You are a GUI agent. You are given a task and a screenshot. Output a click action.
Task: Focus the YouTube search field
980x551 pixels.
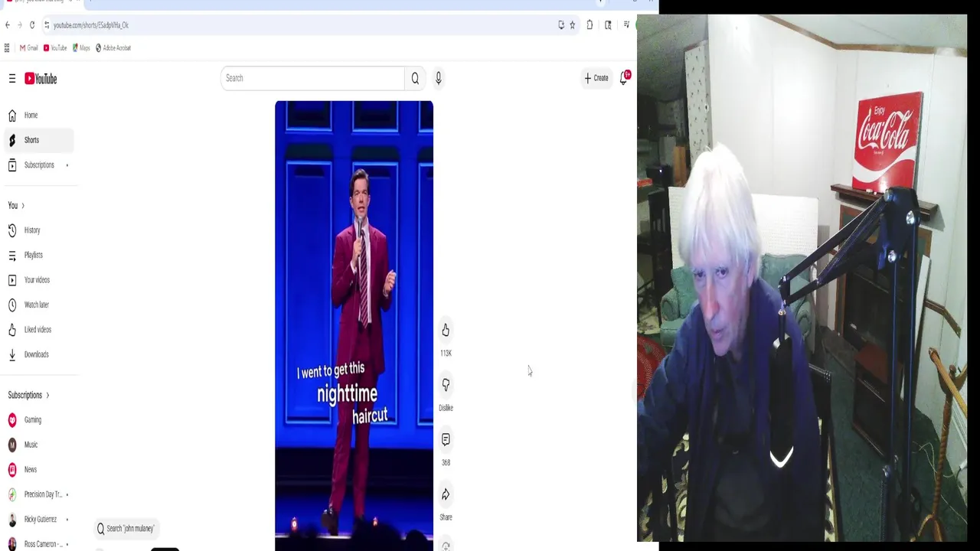tap(312, 78)
